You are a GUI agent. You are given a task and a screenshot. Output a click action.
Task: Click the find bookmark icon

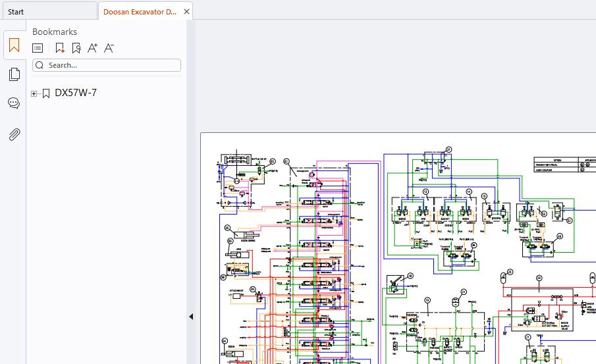click(76, 48)
